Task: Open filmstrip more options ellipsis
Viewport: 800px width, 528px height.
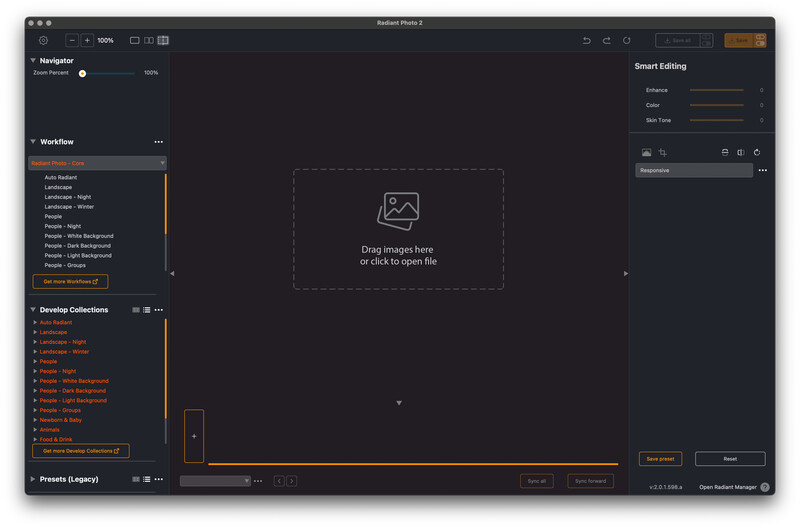Action: point(258,481)
